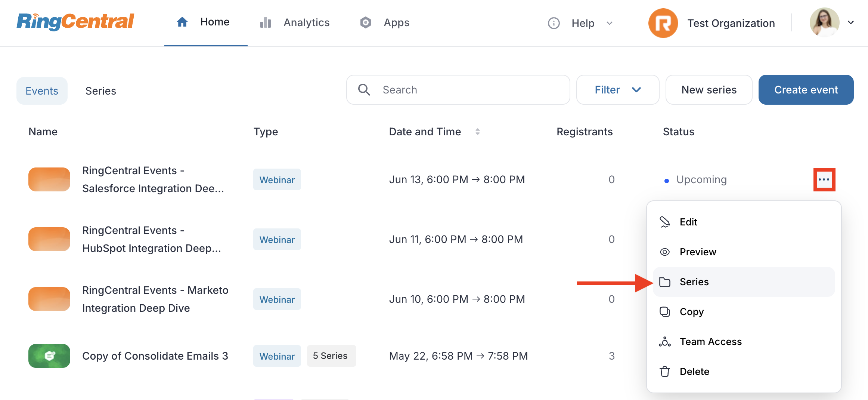This screenshot has width=868, height=400.
Task: Open the Apps tab
Action: [x=385, y=22]
